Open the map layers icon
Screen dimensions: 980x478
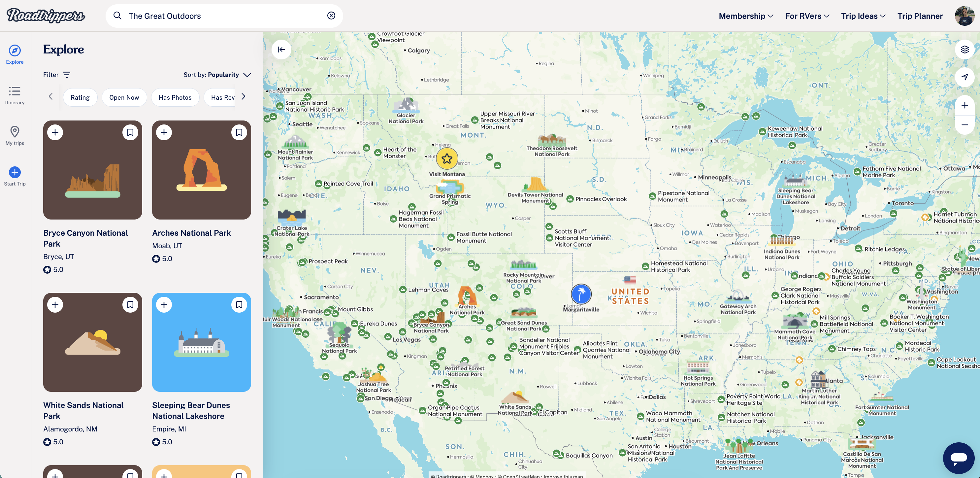tap(964, 50)
